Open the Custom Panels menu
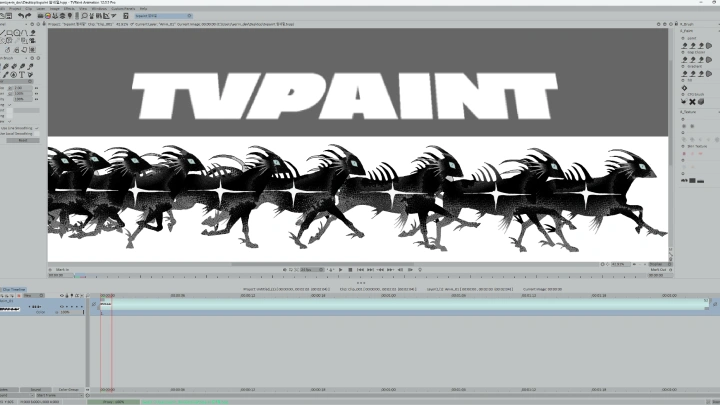Image resolution: width=720 pixels, height=405 pixels. (x=123, y=8)
